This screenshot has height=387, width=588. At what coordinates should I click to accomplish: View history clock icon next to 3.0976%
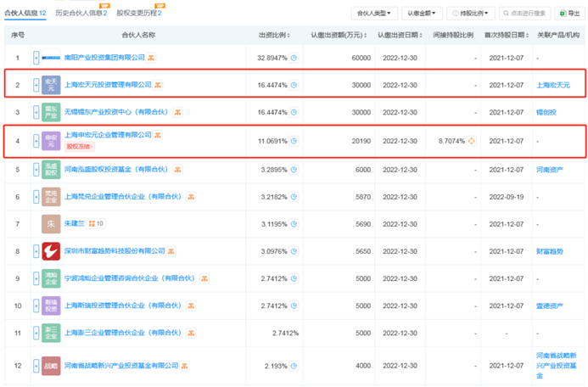coord(294,251)
